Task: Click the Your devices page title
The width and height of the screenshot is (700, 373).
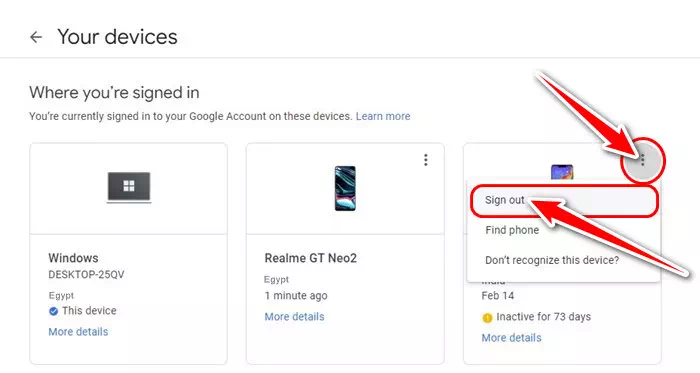Action: pos(117,37)
